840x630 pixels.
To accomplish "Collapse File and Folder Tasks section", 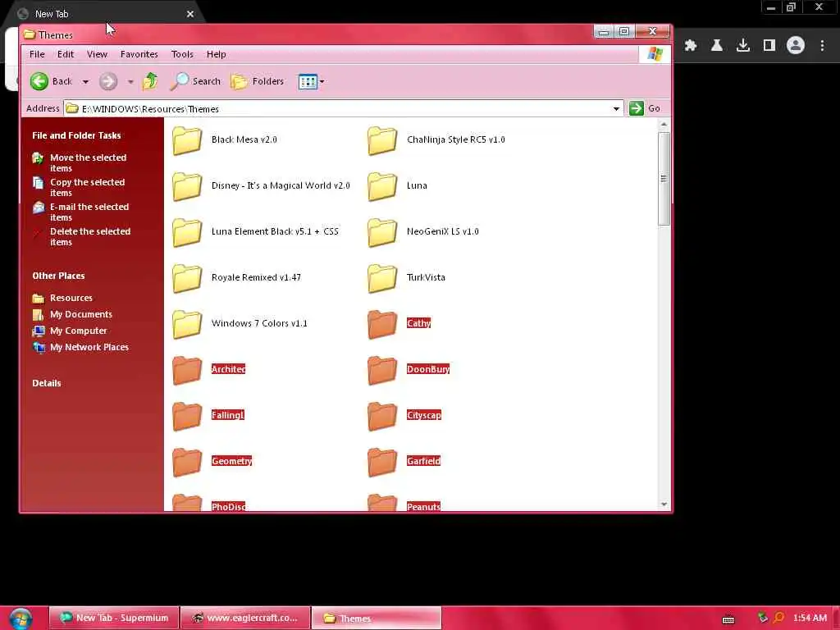I will coord(76,135).
